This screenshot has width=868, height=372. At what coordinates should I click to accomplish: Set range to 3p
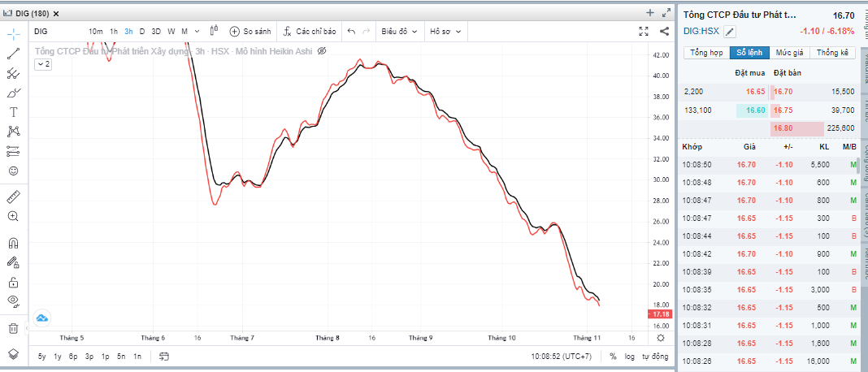click(89, 357)
